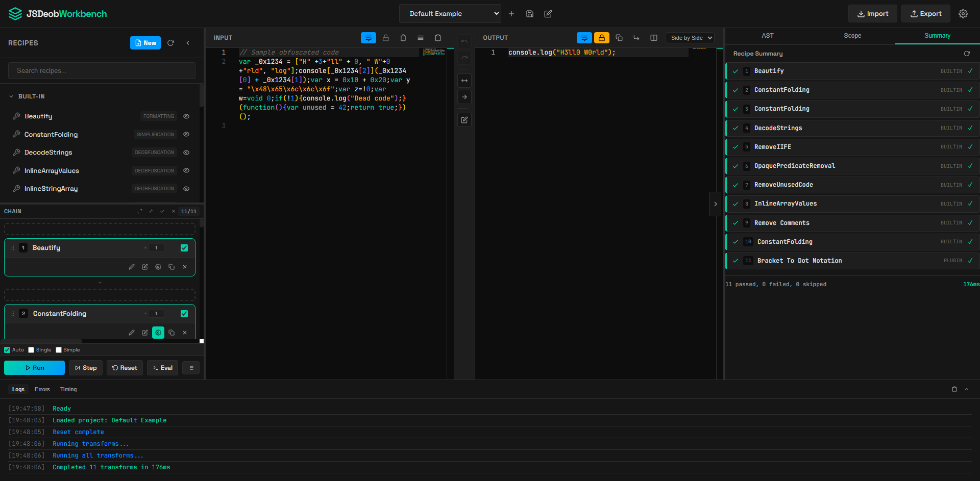Click the corner-down-right arrow in OUTPUT toolbar
This screenshot has height=481, width=980.
[636, 38]
